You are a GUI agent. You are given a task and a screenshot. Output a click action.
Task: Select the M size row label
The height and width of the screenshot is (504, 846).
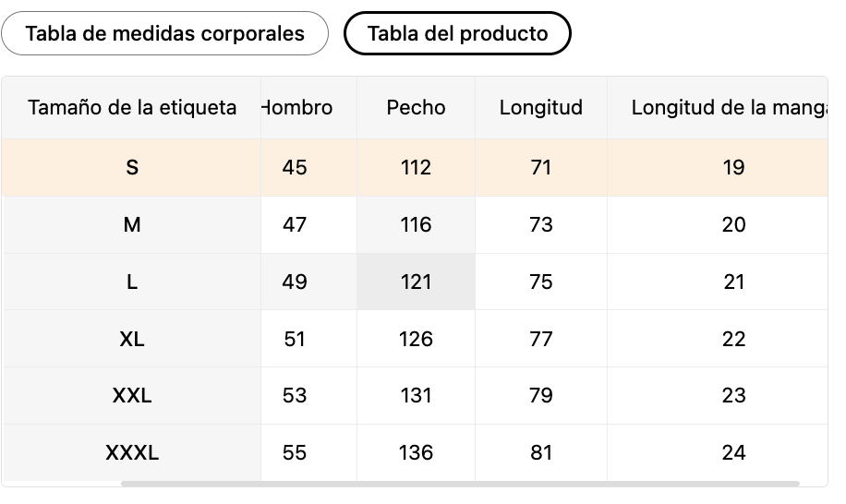pyautogui.click(x=132, y=225)
